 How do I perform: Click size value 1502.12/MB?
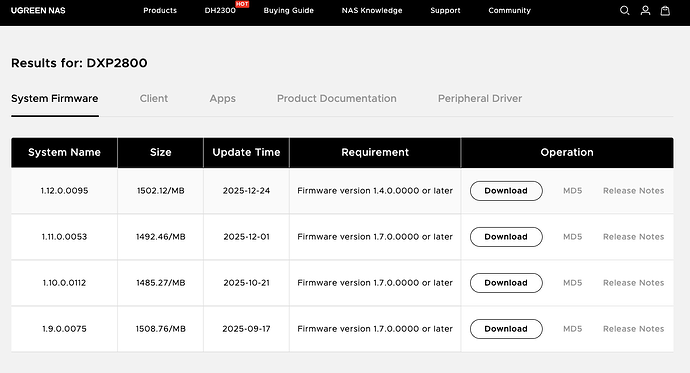[x=161, y=191]
